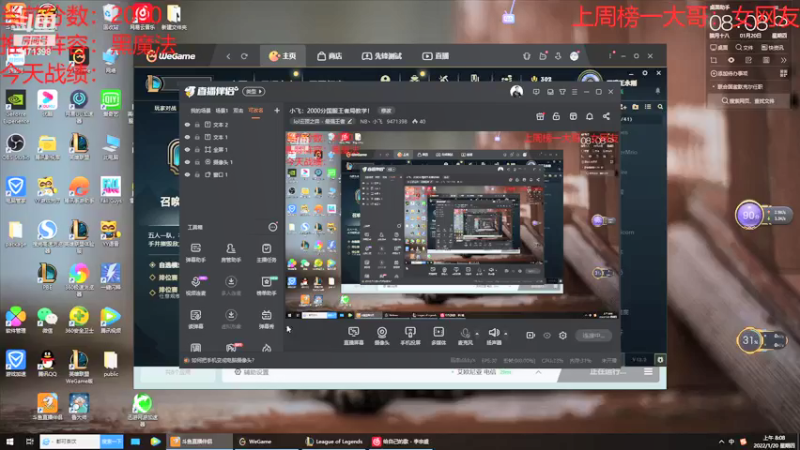
Task: Expand speaker options arrow beside 扬声器
Action: pyautogui.click(x=506, y=334)
